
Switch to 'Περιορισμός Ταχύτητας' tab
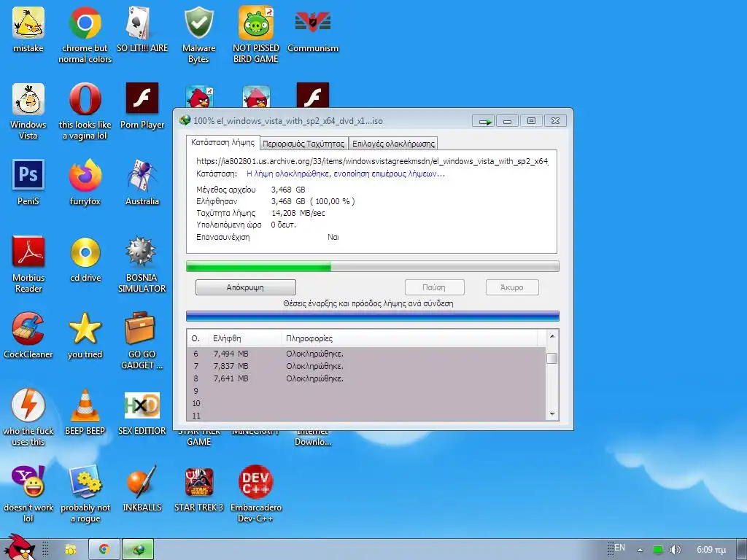303,144
